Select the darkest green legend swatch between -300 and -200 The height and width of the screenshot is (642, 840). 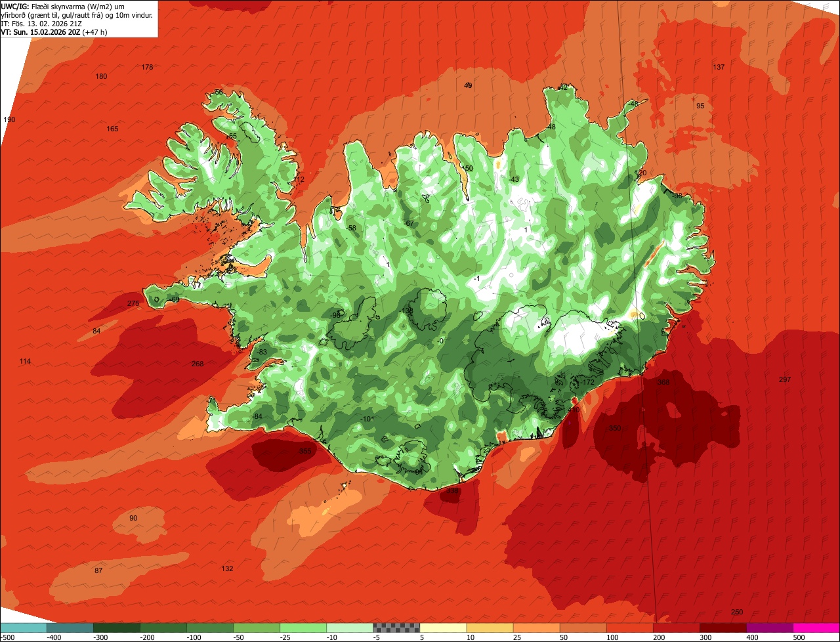117,628
